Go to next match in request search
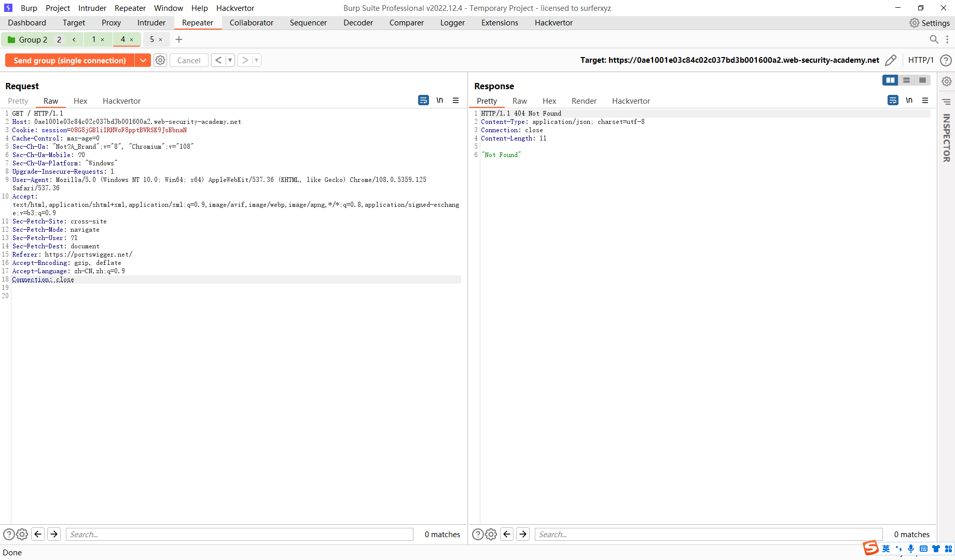The image size is (955, 560). (54, 534)
